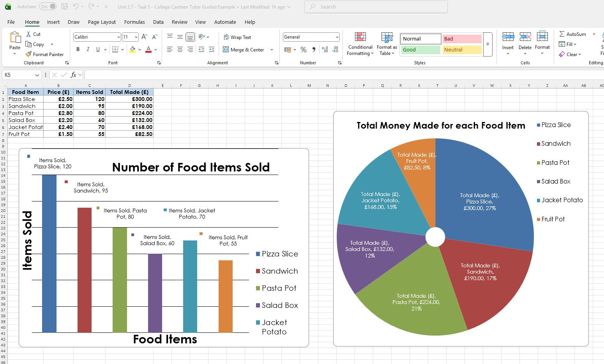This screenshot has height=364, width=604.
Task: Click the AutoSum button
Action: (x=572, y=34)
